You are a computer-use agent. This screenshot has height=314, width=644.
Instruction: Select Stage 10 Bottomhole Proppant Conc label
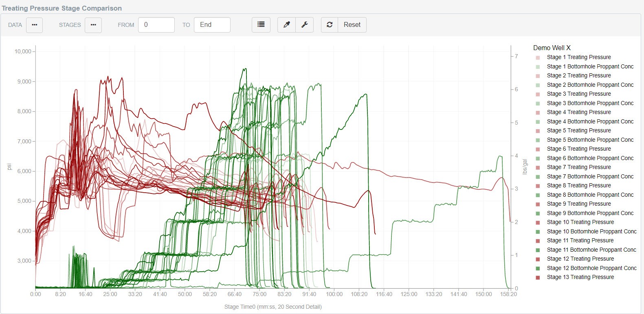pyautogui.click(x=592, y=231)
